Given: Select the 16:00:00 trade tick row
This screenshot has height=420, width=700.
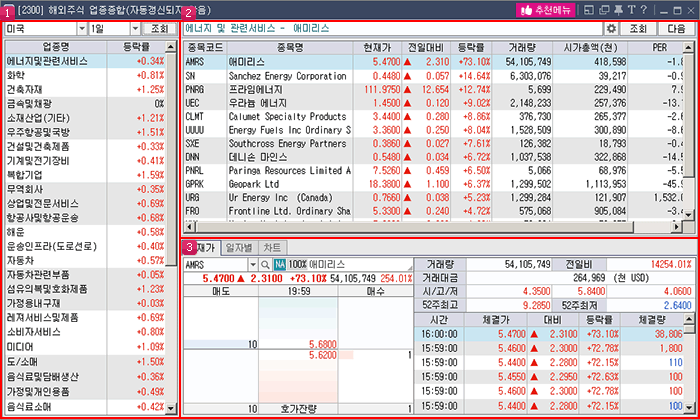Looking at the screenshot, I should point(549,334).
